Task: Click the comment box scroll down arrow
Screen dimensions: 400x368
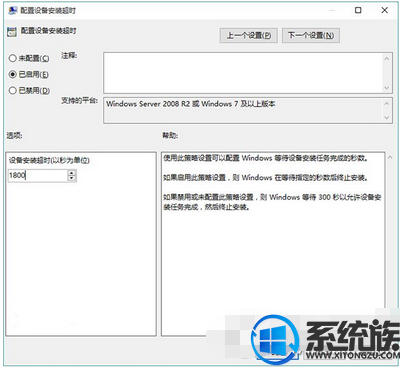Action: coord(387,88)
